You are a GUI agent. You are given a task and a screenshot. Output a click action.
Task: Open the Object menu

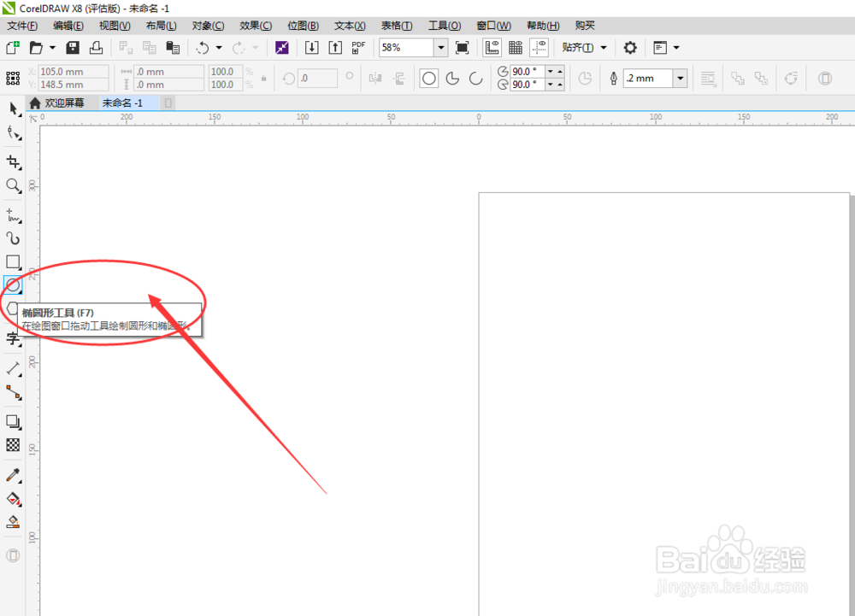[x=208, y=26]
